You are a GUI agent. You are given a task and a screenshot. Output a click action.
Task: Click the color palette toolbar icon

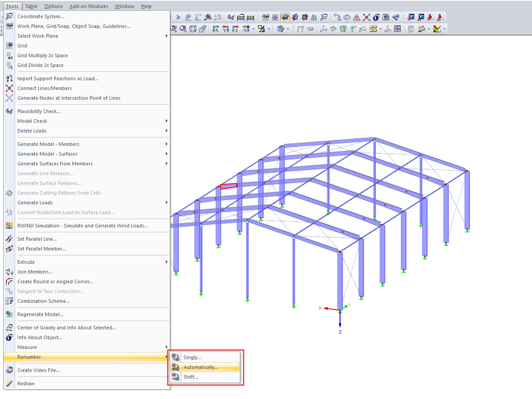(x=437, y=29)
